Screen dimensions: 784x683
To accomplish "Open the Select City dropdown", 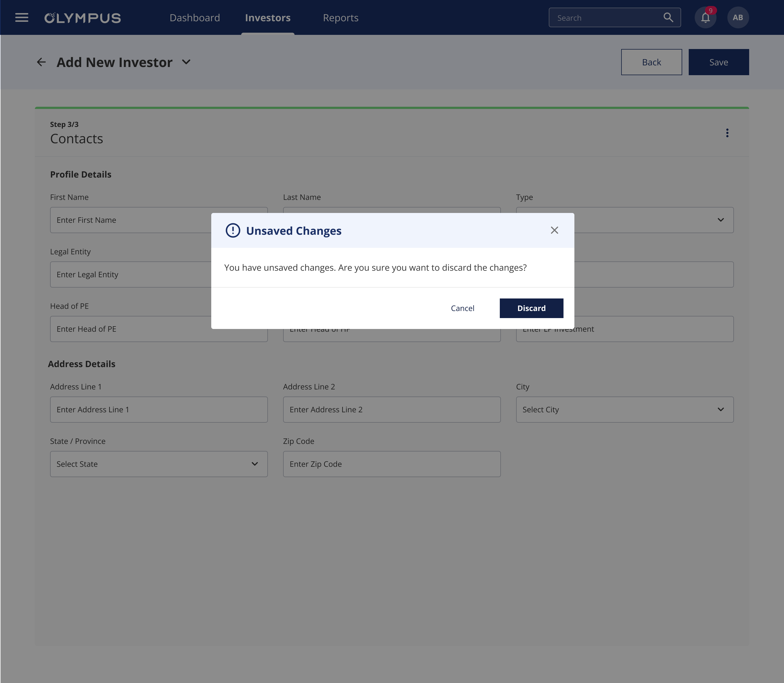I will click(x=624, y=409).
